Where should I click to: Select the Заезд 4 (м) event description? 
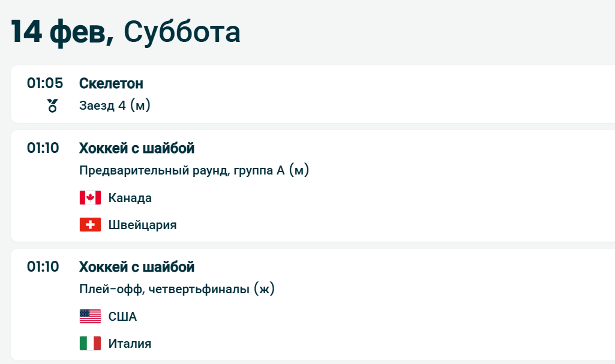(x=115, y=106)
